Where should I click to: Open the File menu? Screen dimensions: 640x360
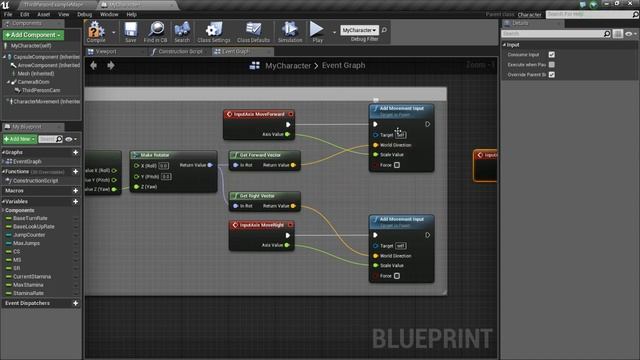tap(8, 14)
